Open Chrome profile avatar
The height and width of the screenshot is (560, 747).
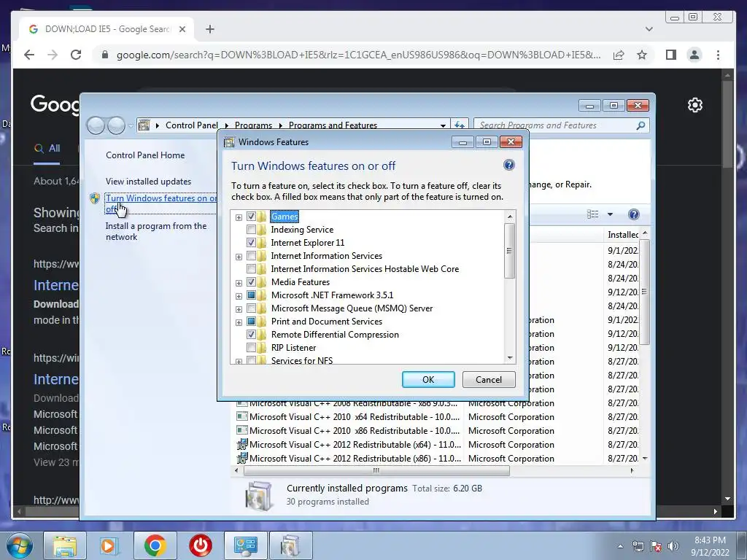pyautogui.click(x=694, y=55)
